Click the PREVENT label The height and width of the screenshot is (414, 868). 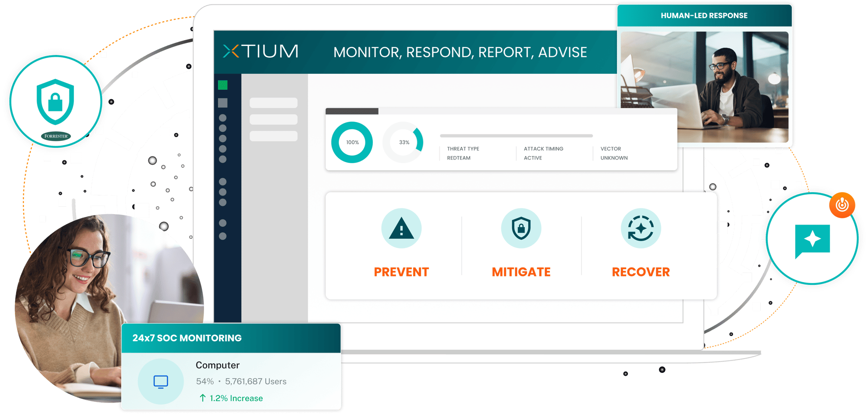pyautogui.click(x=401, y=272)
